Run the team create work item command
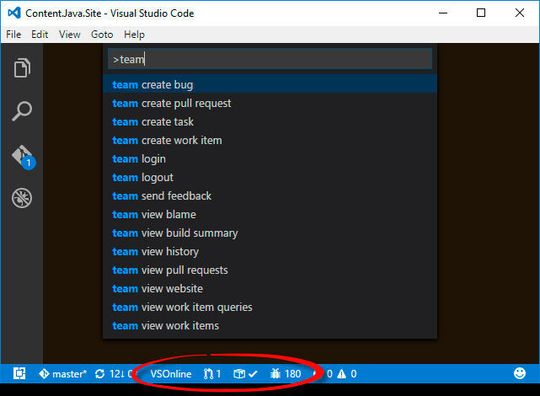The image size is (540, 396). click(x=270, y=140)
